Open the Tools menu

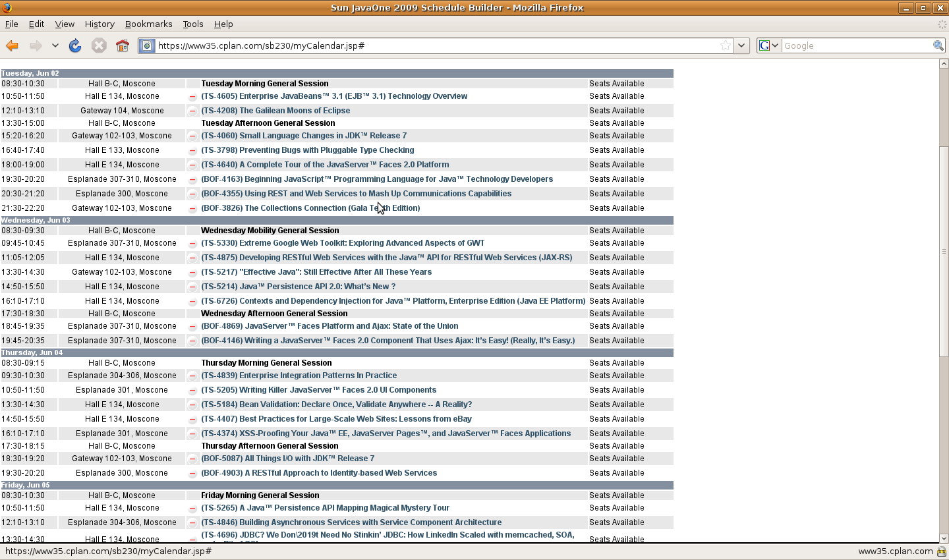pyautogui.click(x=193, y=24)
